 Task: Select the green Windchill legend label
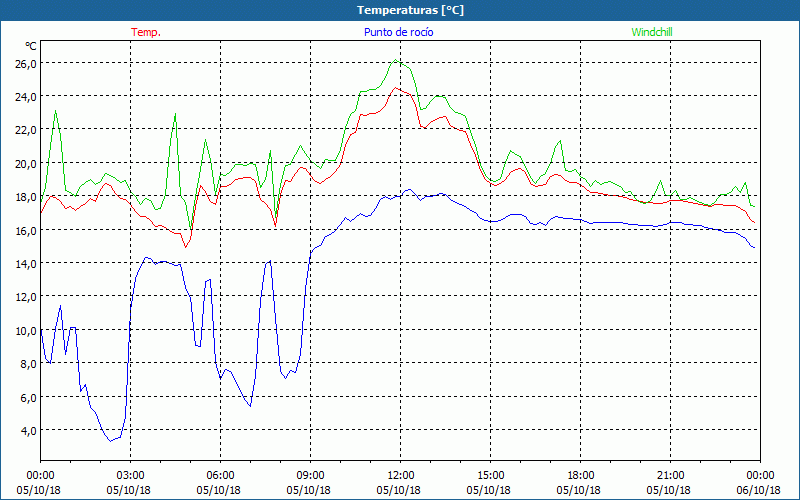652,32
